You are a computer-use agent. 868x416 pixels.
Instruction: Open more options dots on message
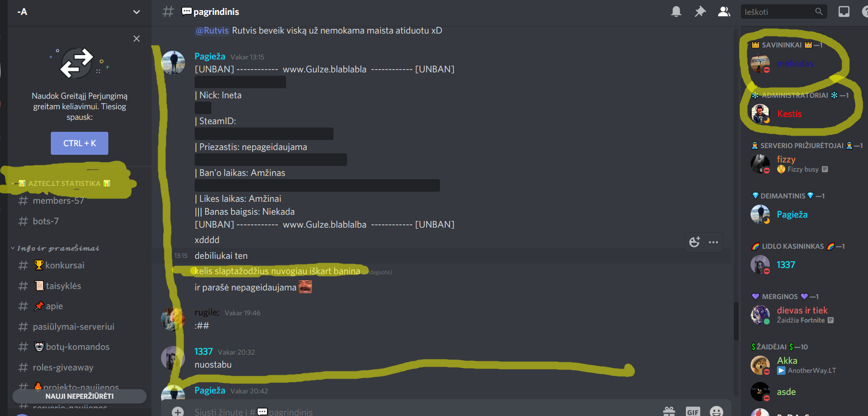(x=713, y=242)
